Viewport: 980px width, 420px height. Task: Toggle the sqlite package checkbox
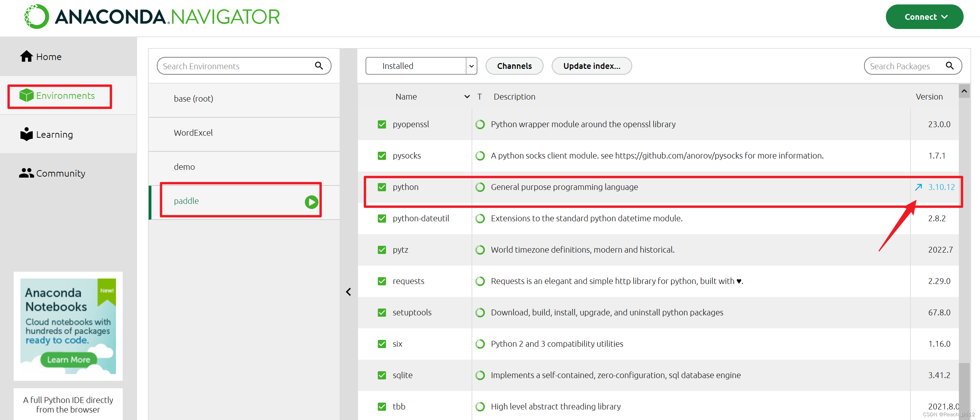click(382, 375)
